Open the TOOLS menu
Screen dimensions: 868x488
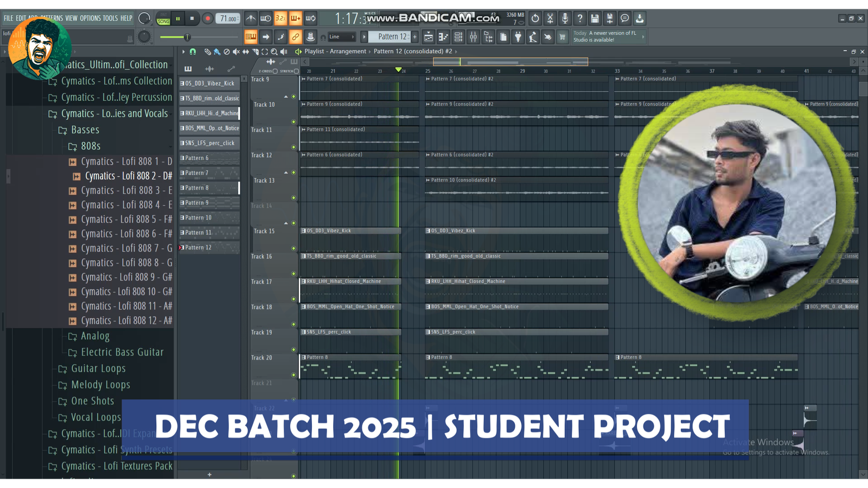coord(110,18)
